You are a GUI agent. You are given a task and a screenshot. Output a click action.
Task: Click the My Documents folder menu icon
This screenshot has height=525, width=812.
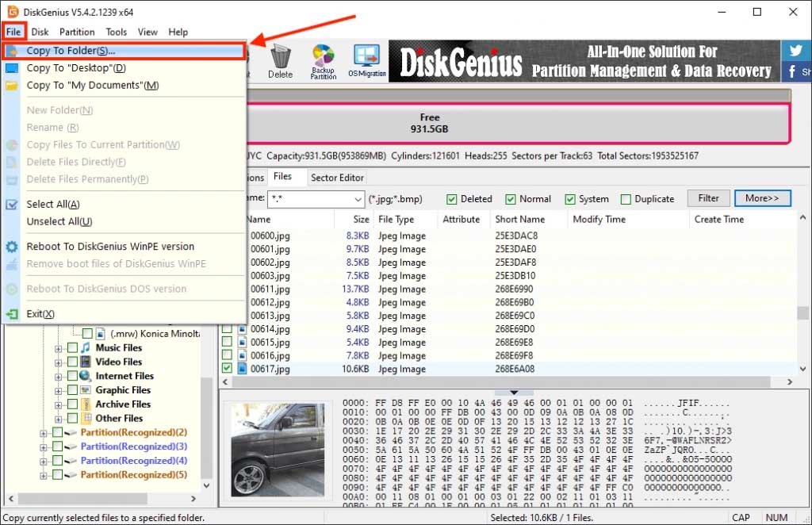coord(11,86)
